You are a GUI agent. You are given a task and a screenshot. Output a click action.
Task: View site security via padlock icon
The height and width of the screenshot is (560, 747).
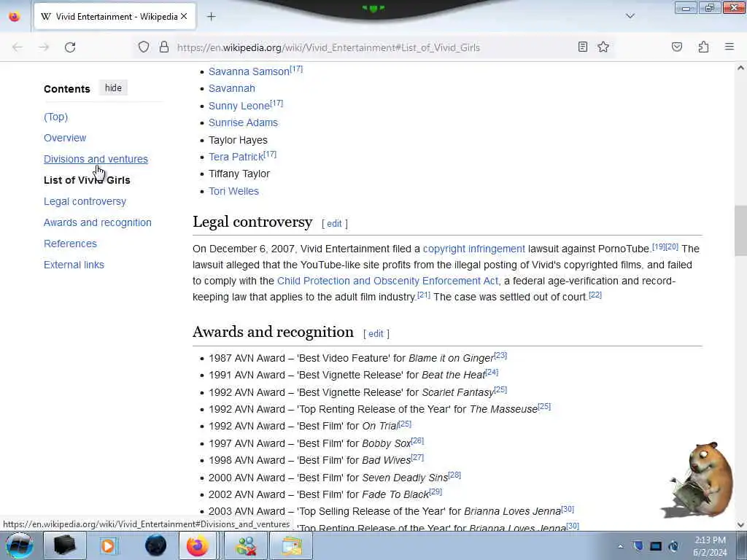pyautogui.click(x=164, y=47)
